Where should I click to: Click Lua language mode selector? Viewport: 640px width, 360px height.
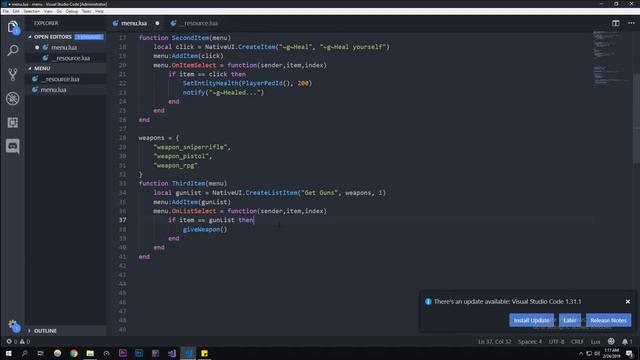pos(596,341)
